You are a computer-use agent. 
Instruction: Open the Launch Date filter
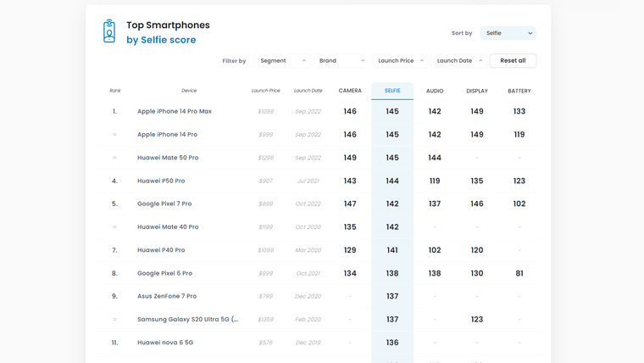tap(459, 61)
